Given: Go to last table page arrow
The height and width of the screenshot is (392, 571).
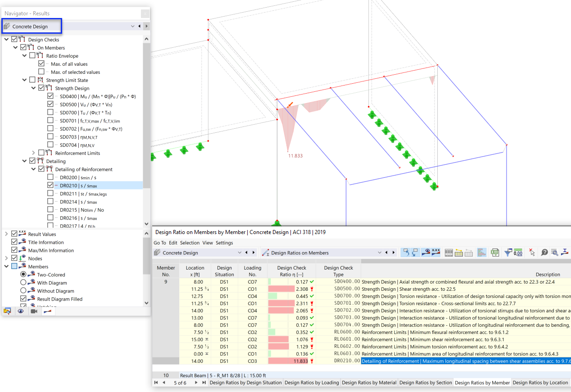Looking at the screenshot, I should click(x=204, y=383).
